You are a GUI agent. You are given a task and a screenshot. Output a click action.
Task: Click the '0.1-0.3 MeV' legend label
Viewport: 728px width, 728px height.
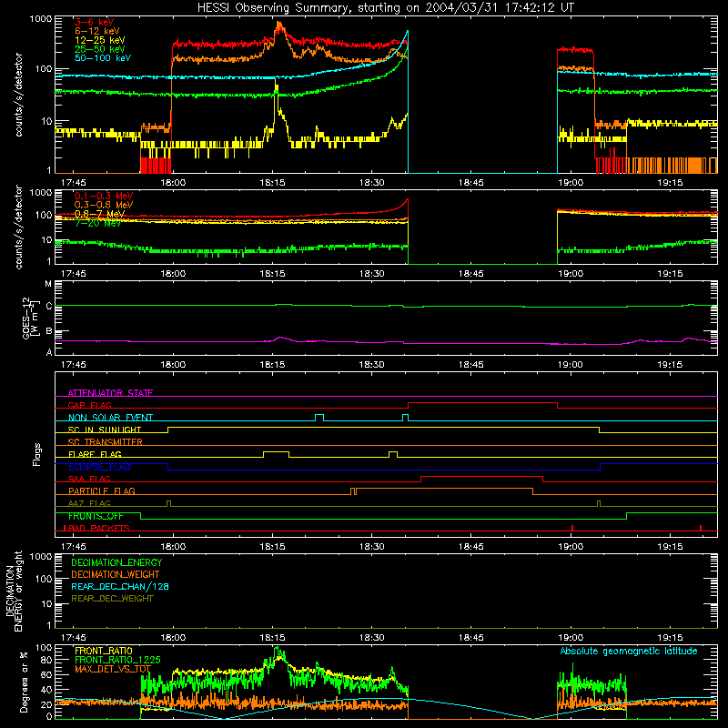(x=104, y=196)
